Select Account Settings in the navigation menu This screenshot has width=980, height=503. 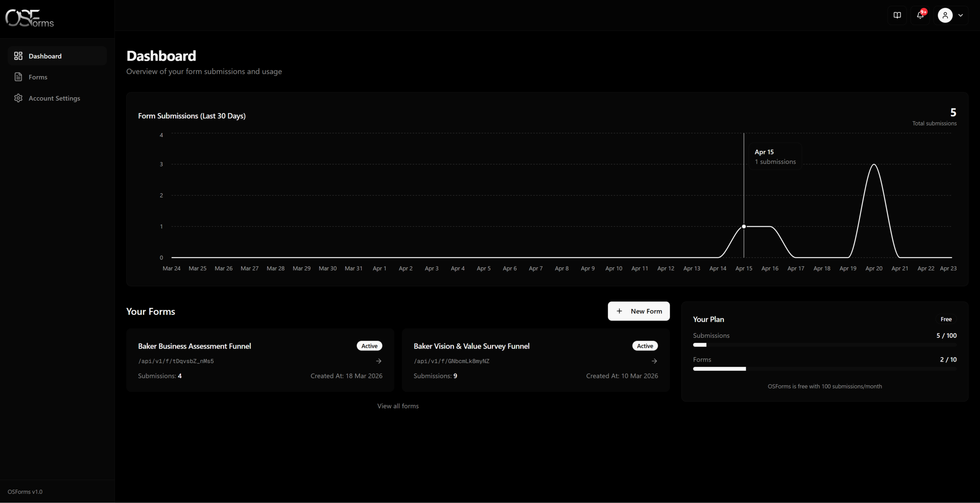click(54, 98)
